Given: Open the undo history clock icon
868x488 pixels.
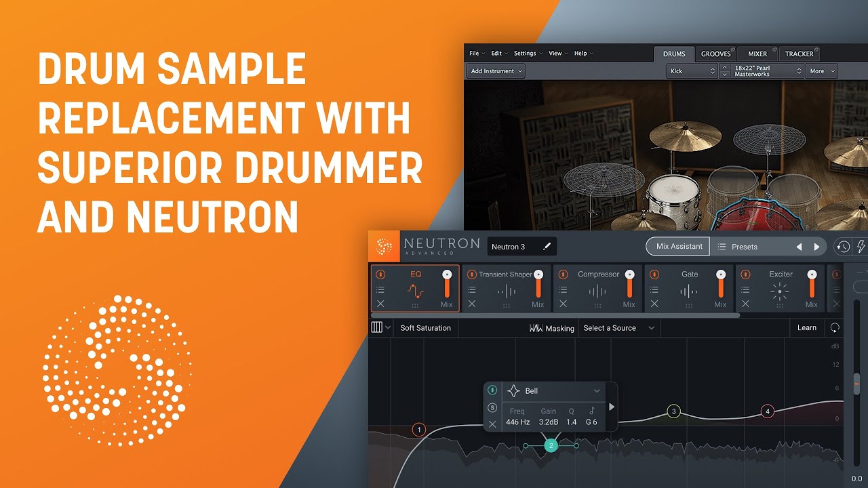Looking at the screenshot, I should 842,247.
